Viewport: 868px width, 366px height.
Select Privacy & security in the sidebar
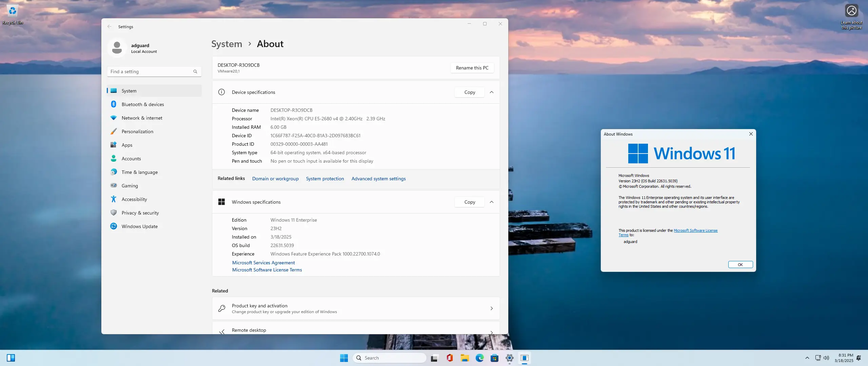(x=140, y=212)
